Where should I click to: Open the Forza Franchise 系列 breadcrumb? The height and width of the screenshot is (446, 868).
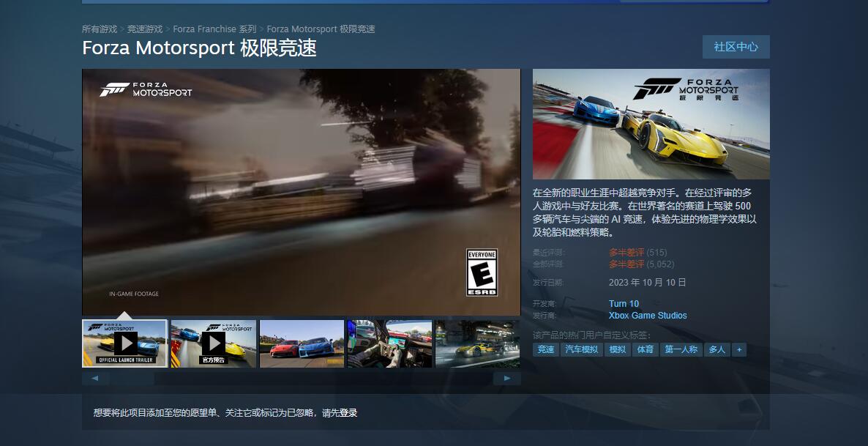coord(214,29)
